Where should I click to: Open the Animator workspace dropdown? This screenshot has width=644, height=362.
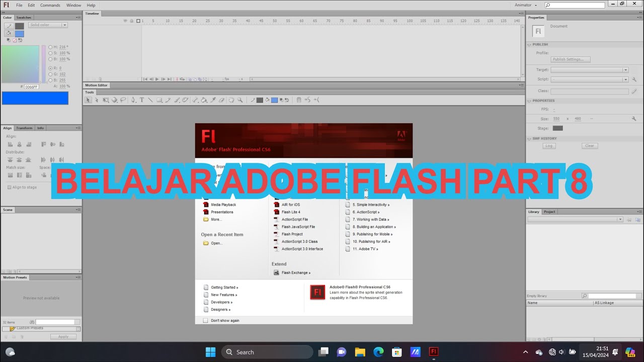[526, 5]
